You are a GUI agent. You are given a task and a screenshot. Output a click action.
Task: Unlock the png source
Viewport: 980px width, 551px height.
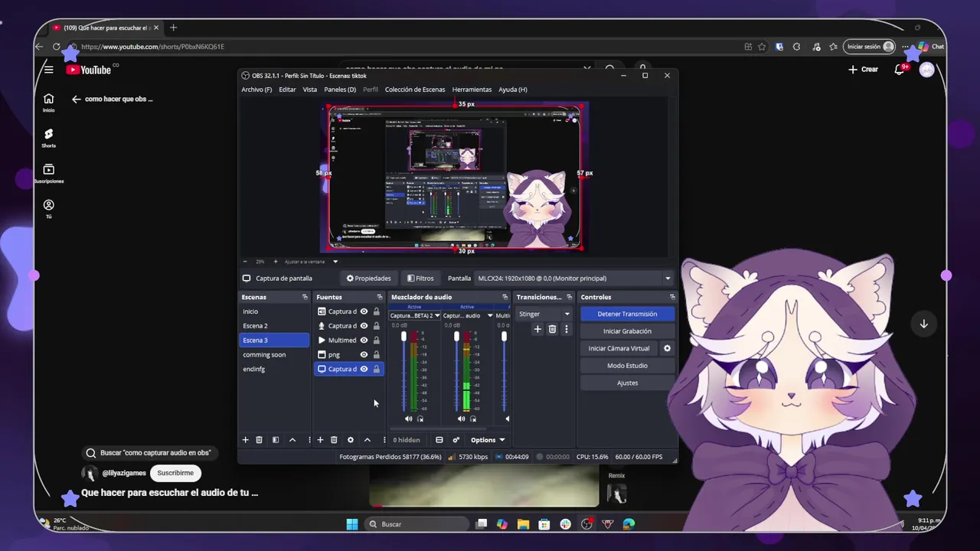[x=376, y=354]
